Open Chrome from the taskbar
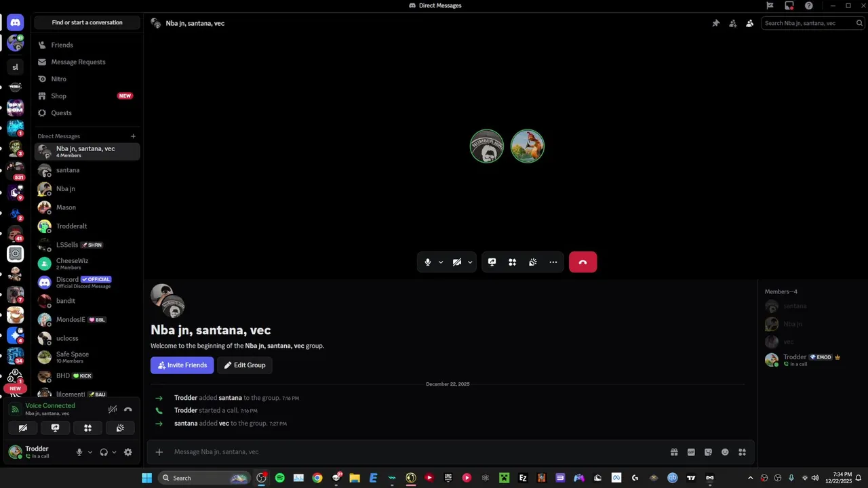 point(317,478)
